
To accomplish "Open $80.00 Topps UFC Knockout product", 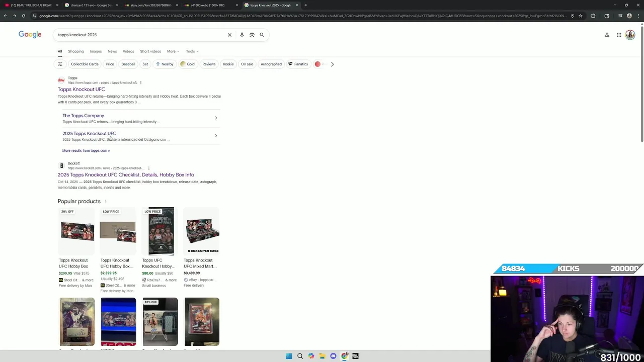I will click(160, 247).
